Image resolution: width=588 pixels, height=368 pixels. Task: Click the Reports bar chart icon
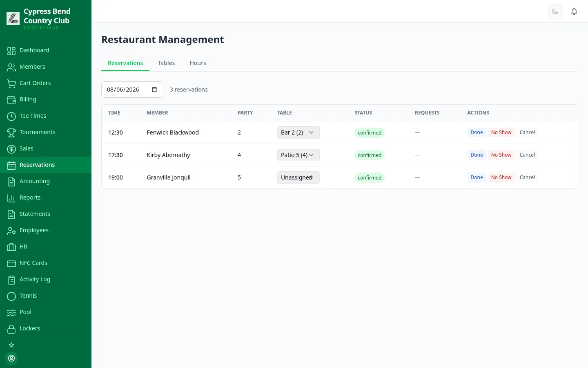tap(11, 198)
